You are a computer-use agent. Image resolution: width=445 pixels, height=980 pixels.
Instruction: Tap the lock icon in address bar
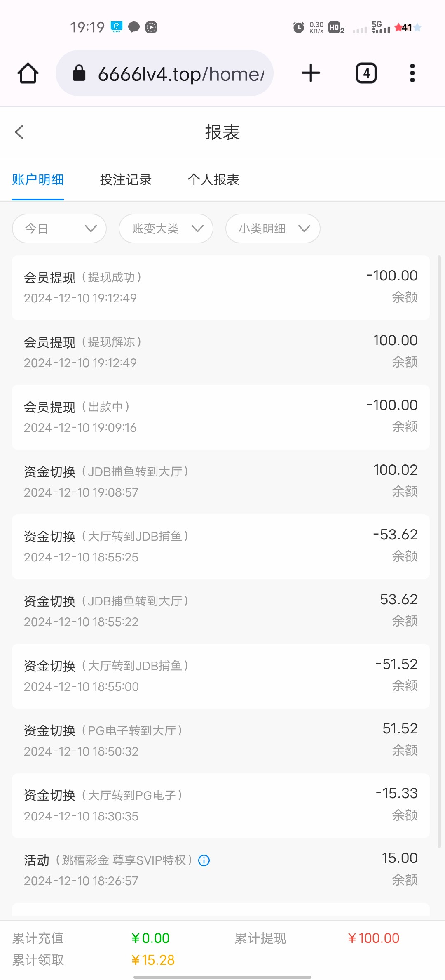[x=79, y=73]
